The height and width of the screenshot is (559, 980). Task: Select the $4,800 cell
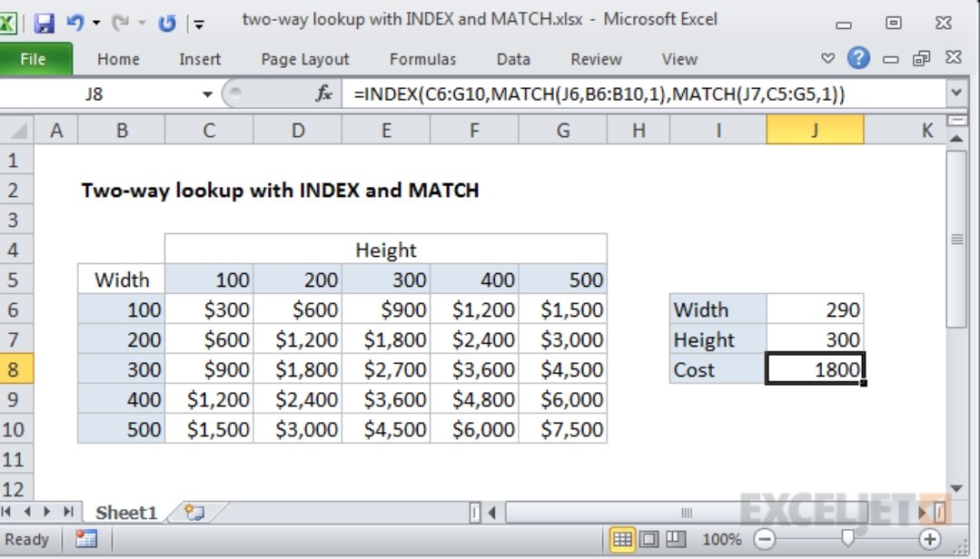click(x=474, y=399)
